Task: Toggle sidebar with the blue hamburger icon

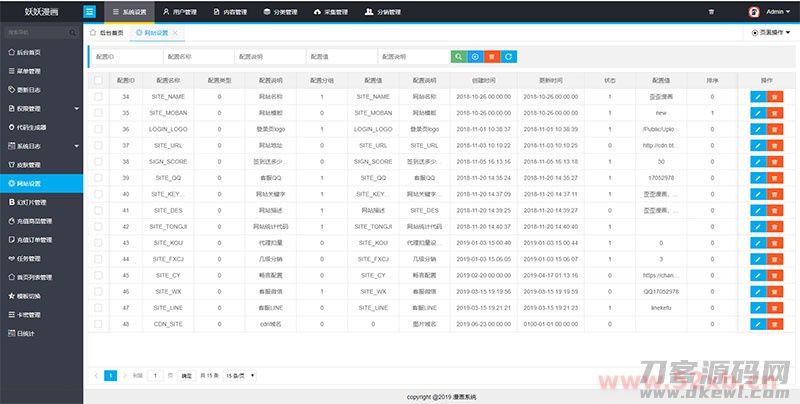Action: [90, 12]
